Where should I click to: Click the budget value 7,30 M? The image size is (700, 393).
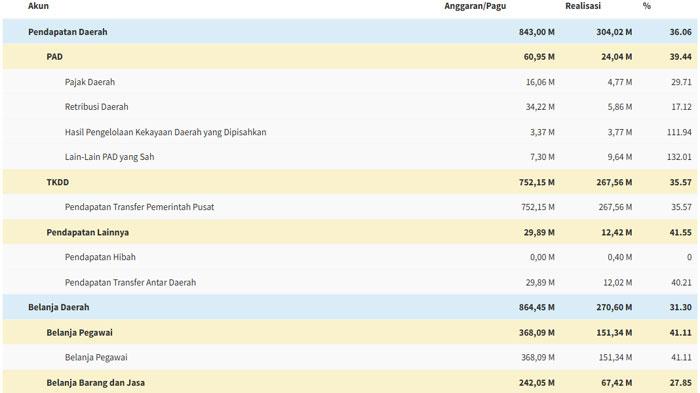click(542, 157)
